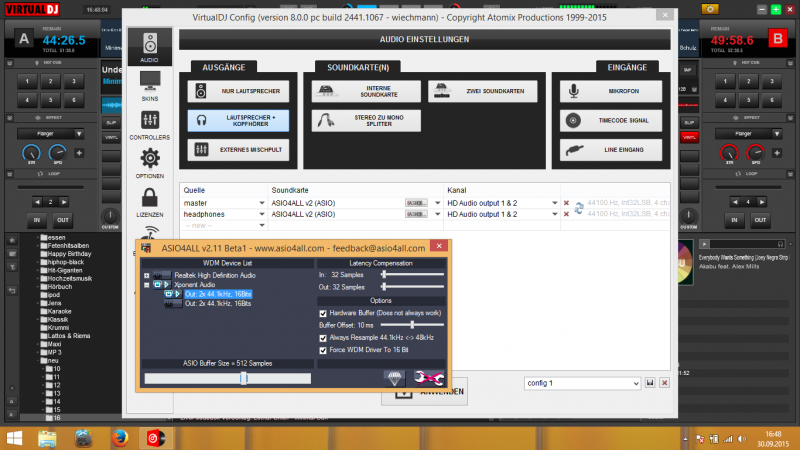800x450 pixels.
Task: Toggle first Xponent Out 2x 44.1kHz output
Action: (x=169, y=294)
